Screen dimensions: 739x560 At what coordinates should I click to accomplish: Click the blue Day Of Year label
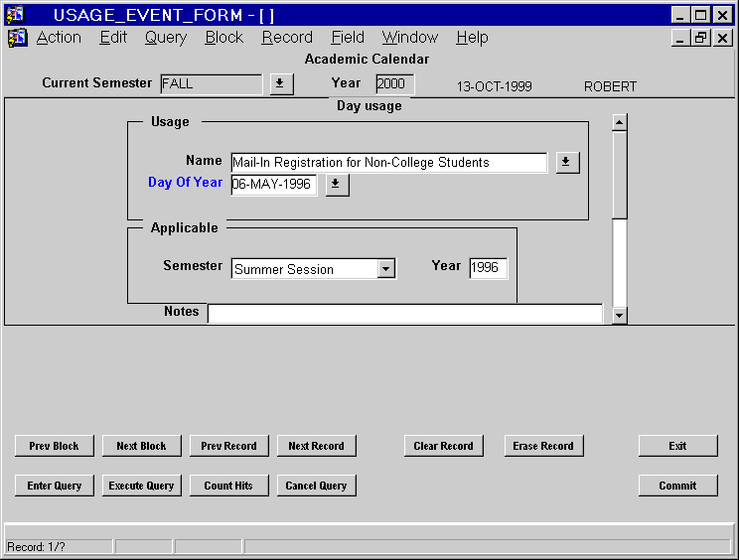(x=185, y=183)
